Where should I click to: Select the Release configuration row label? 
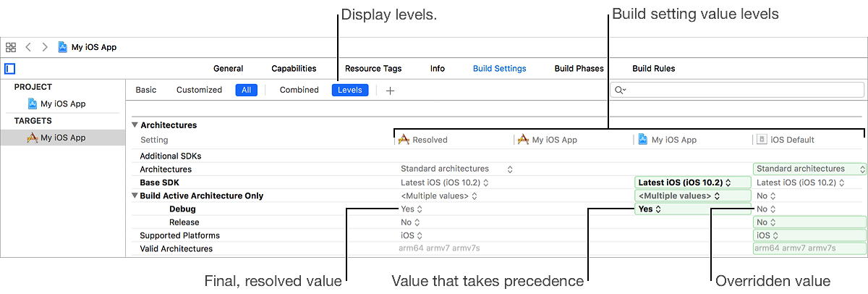click(x=184, y=222)
